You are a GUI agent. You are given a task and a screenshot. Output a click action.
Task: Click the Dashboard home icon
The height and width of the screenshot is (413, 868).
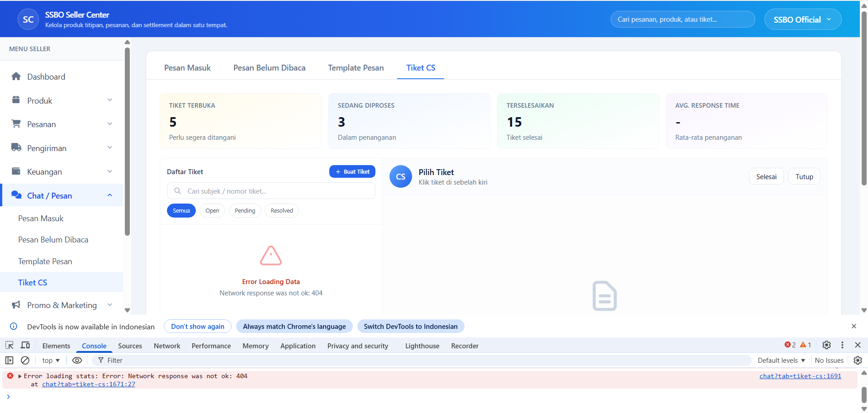coord(16,76)
